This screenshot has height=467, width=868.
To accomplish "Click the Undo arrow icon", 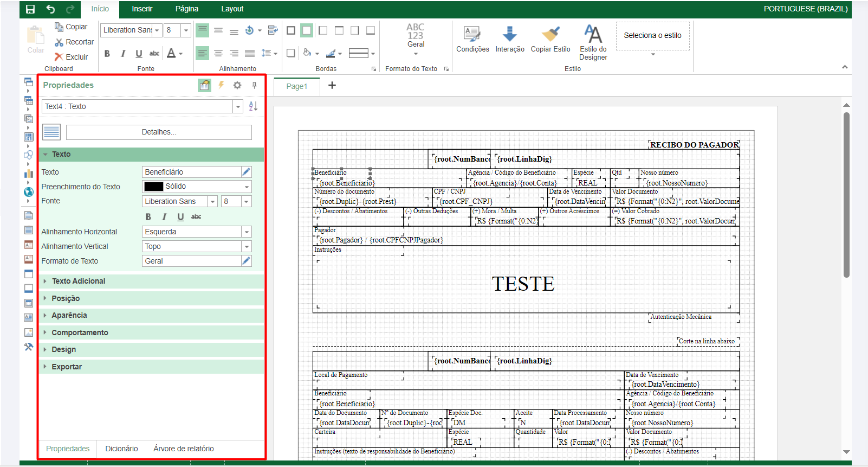I will coord(50,9).
